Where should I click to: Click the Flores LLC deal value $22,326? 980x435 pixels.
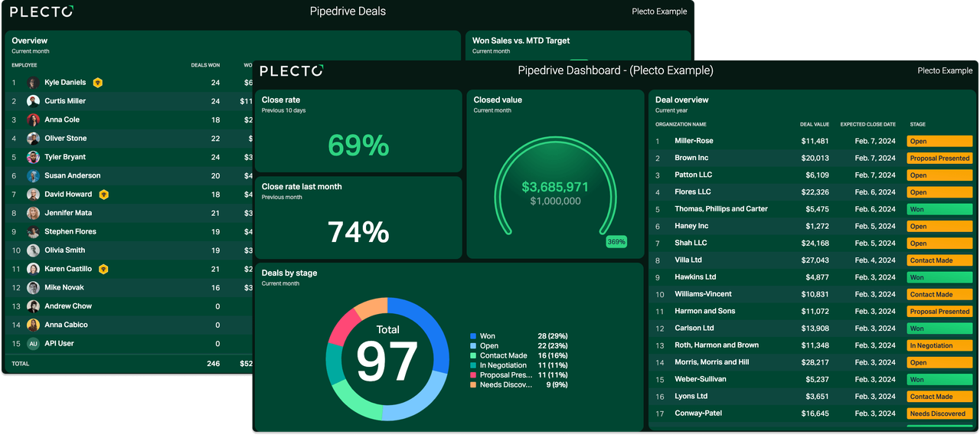pos(815,192)
